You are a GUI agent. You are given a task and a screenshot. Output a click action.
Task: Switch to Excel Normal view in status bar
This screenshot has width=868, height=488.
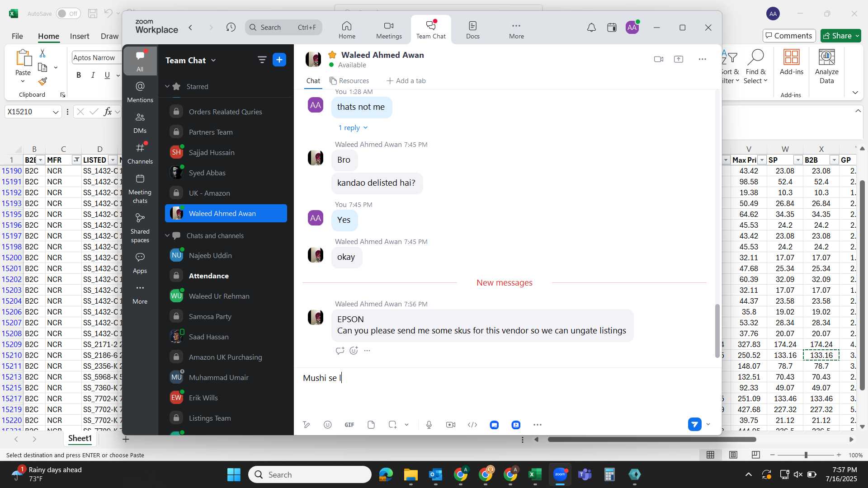[710, 455]
